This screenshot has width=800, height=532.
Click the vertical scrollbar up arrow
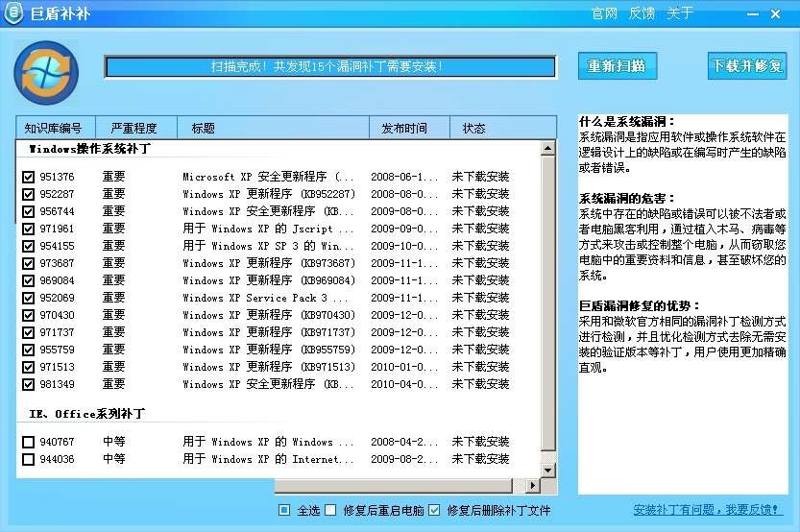[x=548, y=149]
